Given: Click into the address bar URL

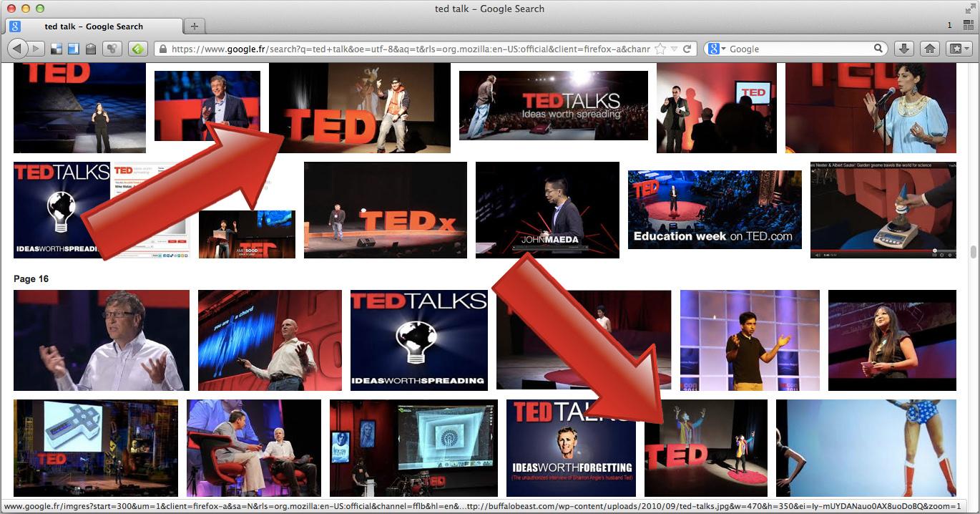Looking at the screenshot, I should pos(411,49).
